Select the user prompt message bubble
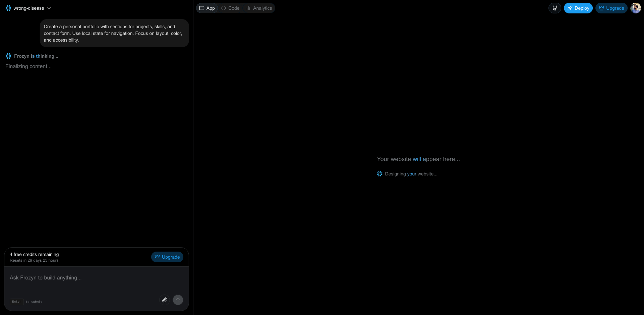The width and height of the screenshot is (644, 315). tap(114, 33)
